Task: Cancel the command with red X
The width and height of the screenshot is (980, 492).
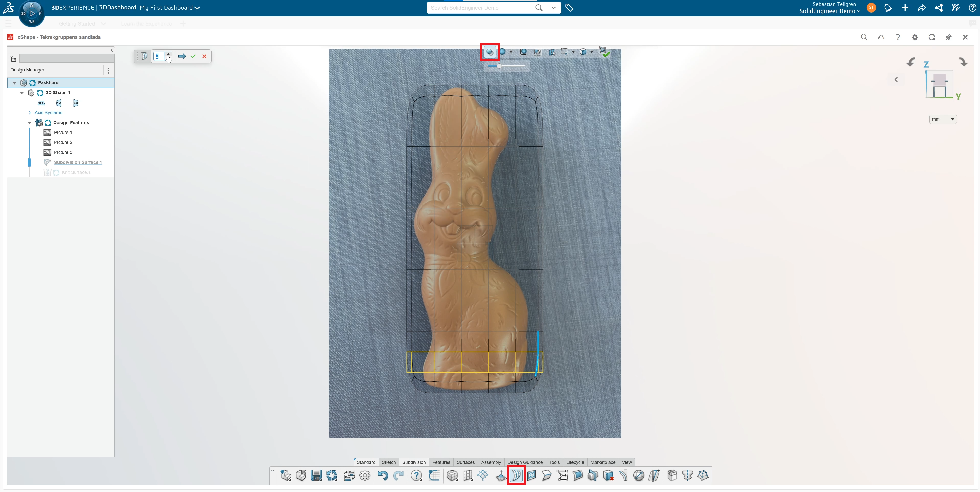Action: 204,56
